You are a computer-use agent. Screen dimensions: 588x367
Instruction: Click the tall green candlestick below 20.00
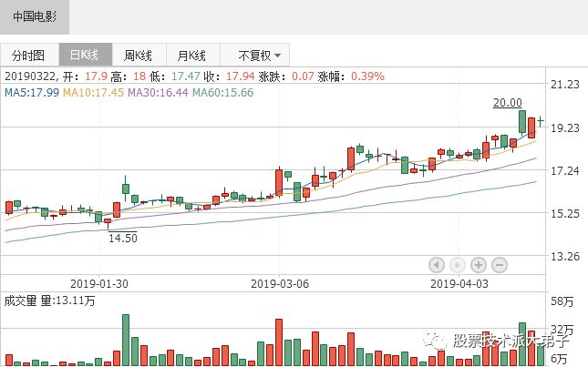(522, 122)
